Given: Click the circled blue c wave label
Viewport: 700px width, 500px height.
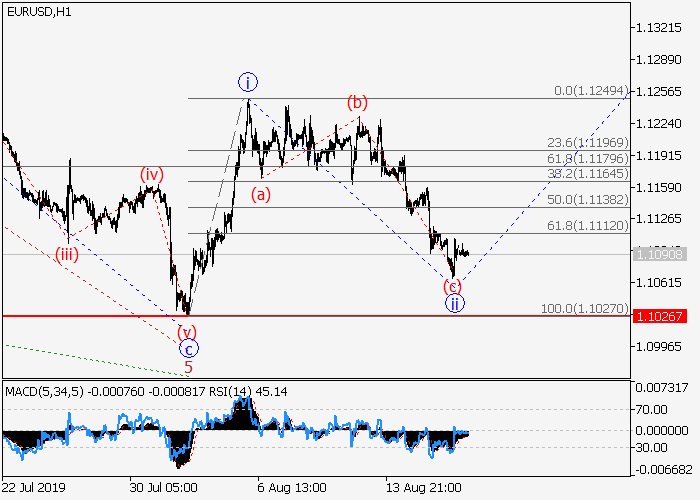Looking at the screenshot, I should tap(188, 349).
